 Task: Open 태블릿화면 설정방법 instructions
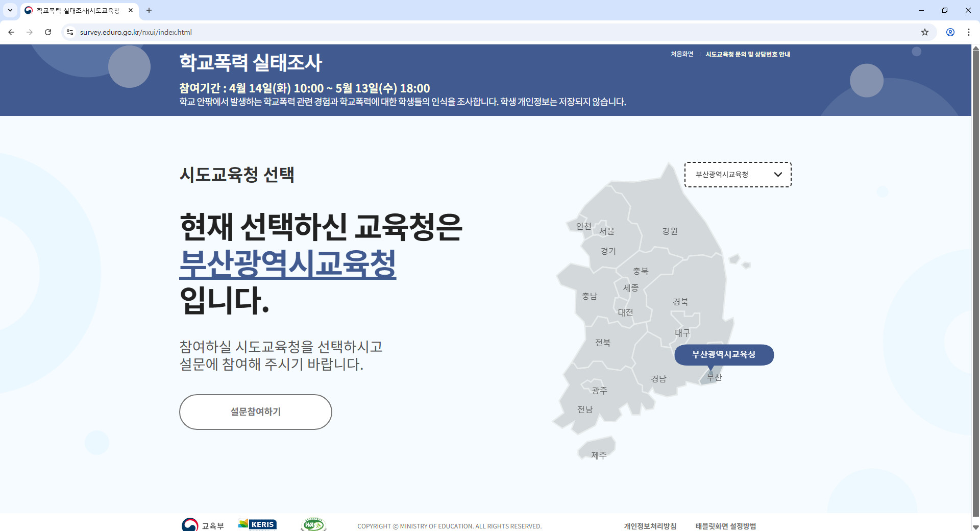tap(726, 525)
